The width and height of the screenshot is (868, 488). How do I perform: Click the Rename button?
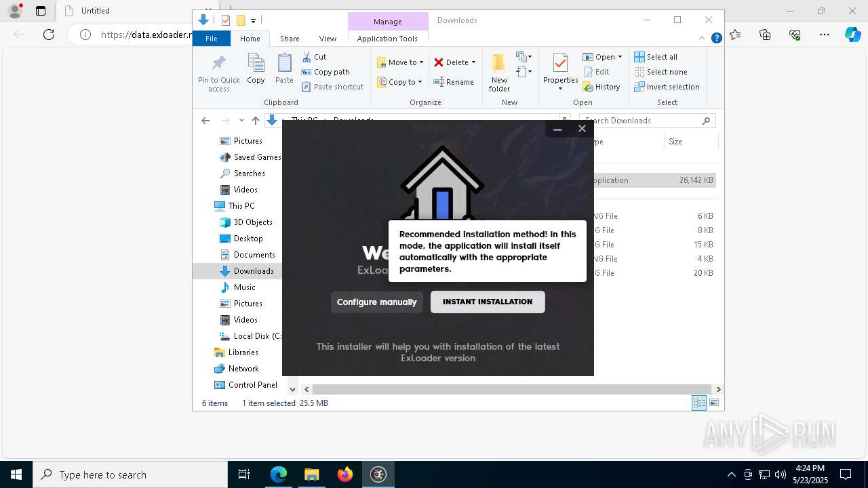point(454,82)
